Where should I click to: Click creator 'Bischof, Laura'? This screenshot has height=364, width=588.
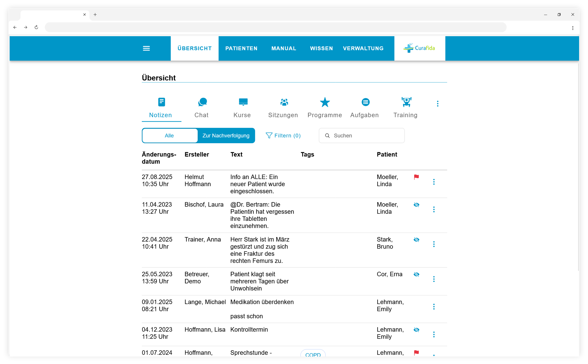pos(204,205)
